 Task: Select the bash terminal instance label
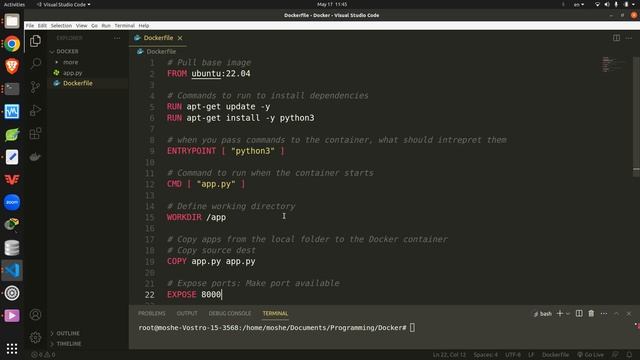click(543, 313)
